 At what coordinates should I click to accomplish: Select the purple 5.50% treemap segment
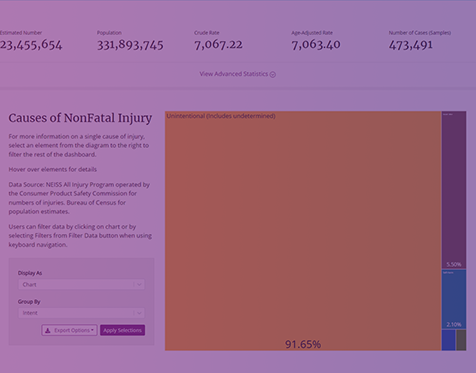454,190
